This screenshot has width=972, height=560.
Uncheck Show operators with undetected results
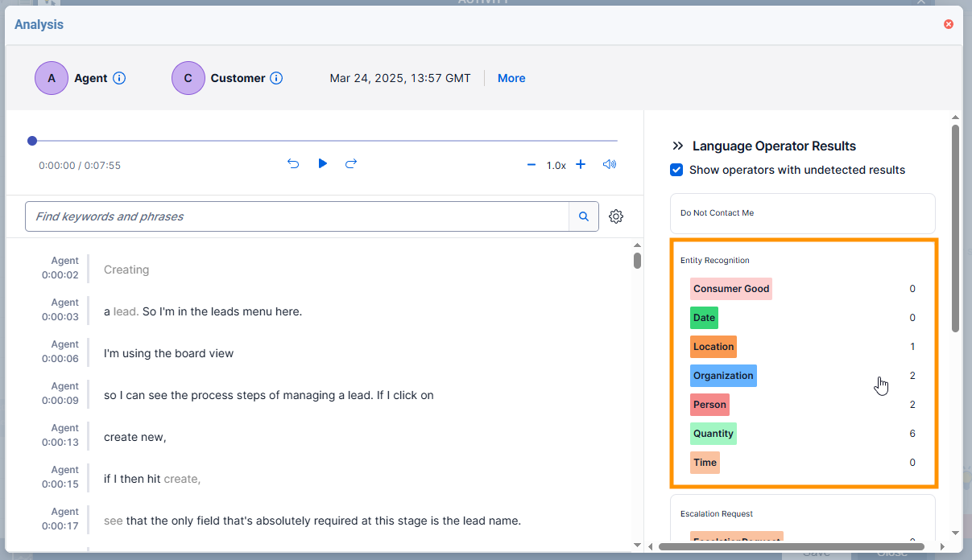pyautogui.click(x=676, y=170)
